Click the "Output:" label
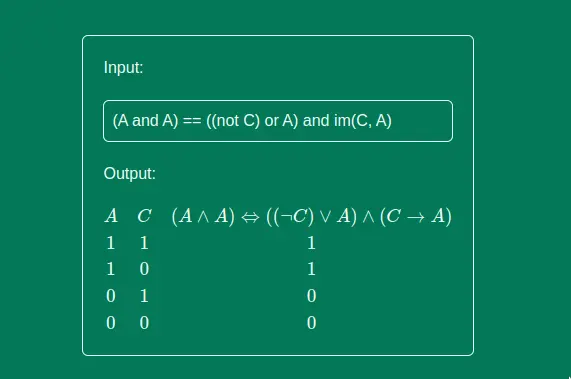The width and height of the screenshot is (571, 379). (130, 174)
